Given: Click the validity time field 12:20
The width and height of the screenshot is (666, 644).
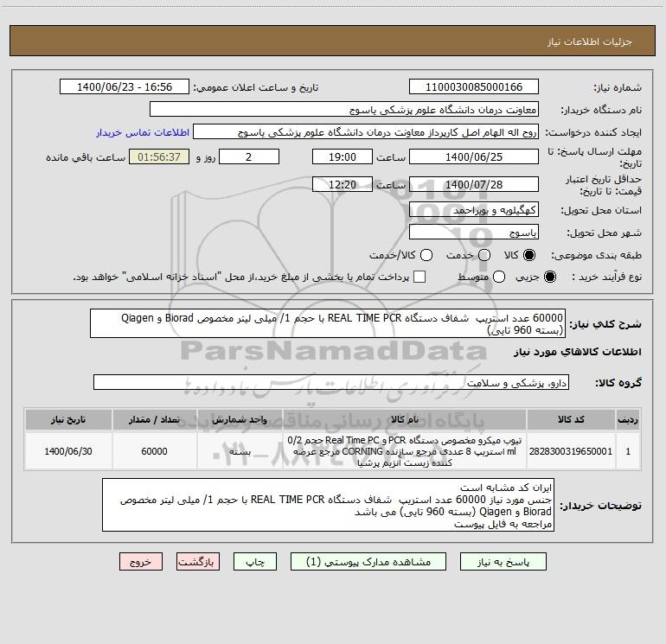Looking at the screenshot, I should point(343,184).
